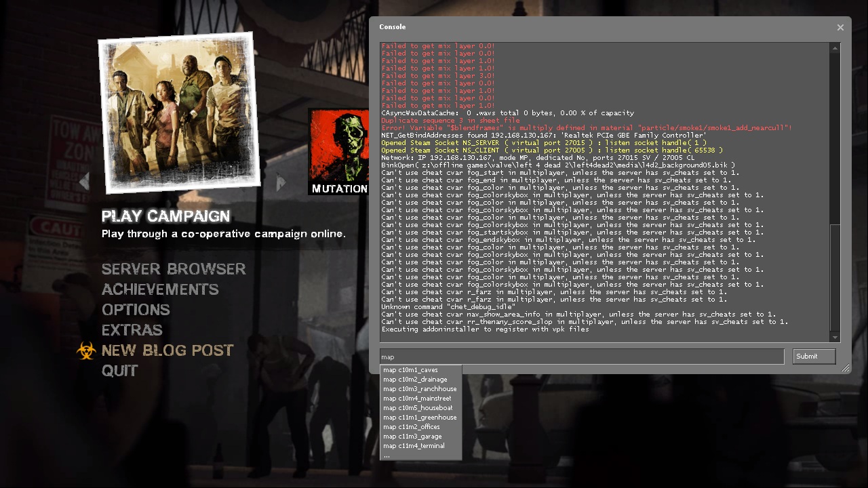Viewport: 868px width, 488px height.
Task: Click 'Play through a co-operative campaign online' text
Action: pyautogui.click(x=224, y=234)
